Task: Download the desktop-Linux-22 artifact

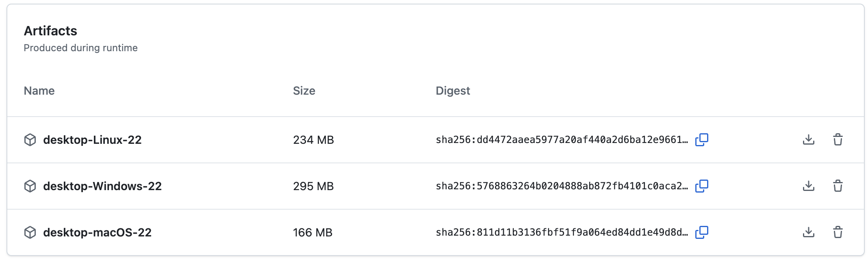Action: point(809,140)
